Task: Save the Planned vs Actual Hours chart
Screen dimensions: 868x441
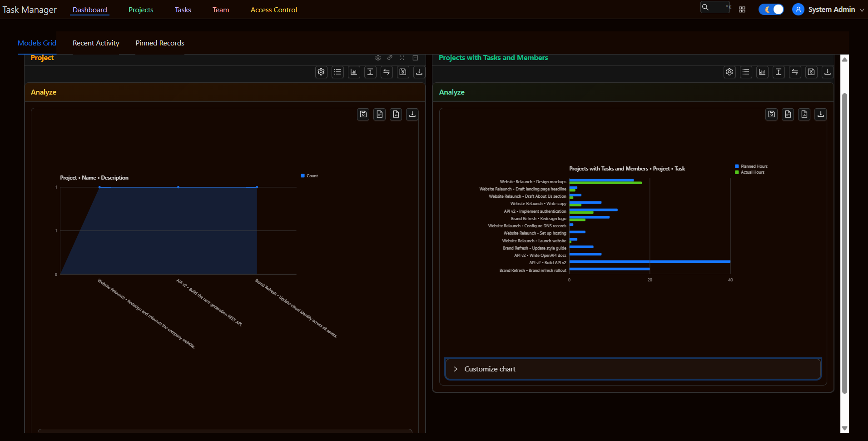Action: (x=772, y=114)
